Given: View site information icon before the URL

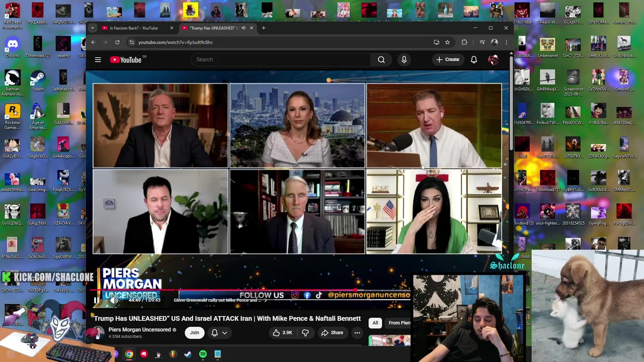Looking at the screenshot, I should coord(132,42).
